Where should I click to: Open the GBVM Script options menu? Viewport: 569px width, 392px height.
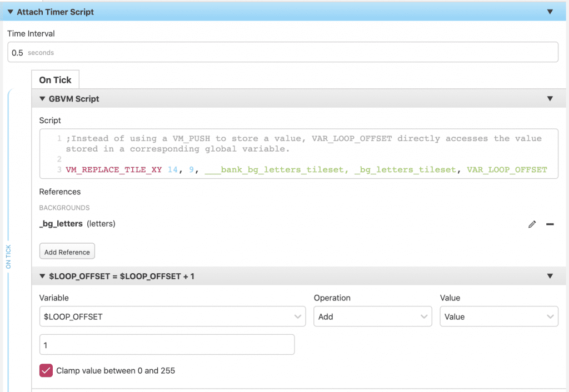coord(550,99)
